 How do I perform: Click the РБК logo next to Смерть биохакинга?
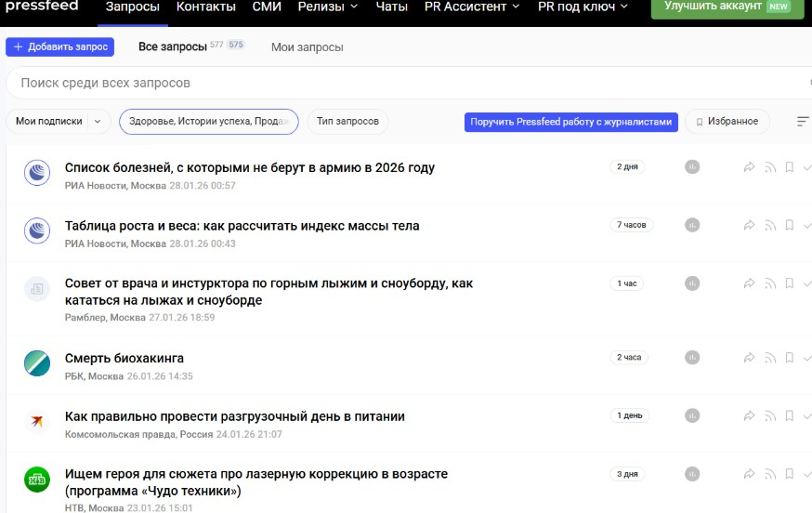click(37, 363)
